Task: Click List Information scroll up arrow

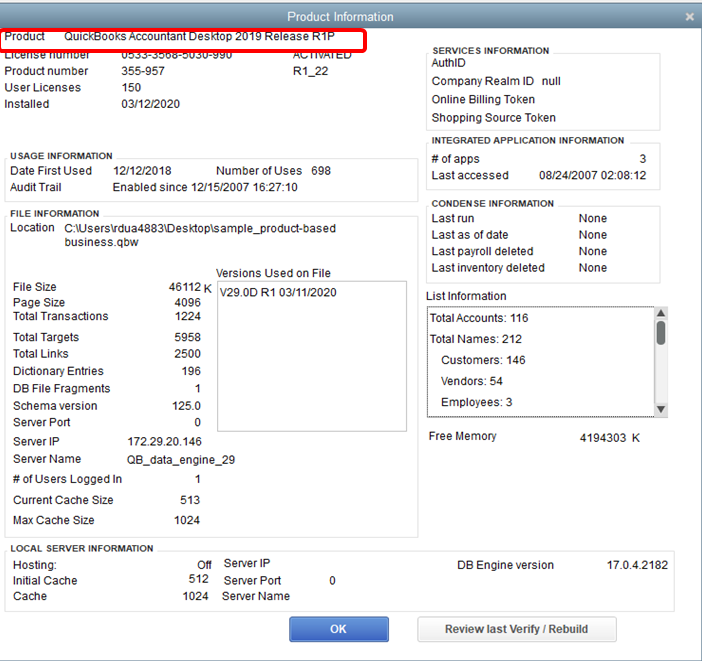Action: pyautogui.click(x=661, y=313)
